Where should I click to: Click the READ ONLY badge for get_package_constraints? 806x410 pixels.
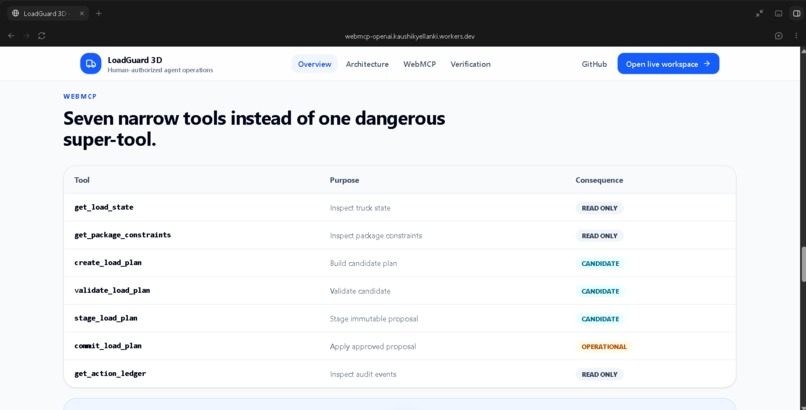click(599, 236)
